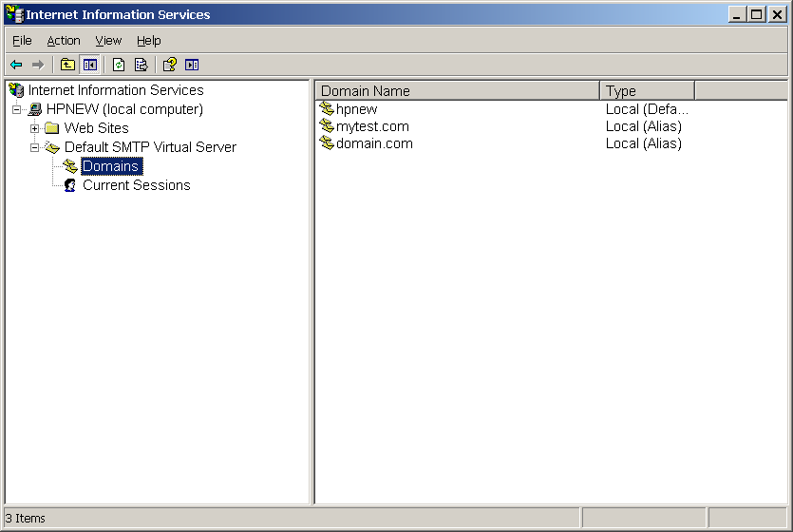The height and width of the screenshot is (532, 793).
Task: Select the Current Sessions tree label
Action: tap(137, 185)
